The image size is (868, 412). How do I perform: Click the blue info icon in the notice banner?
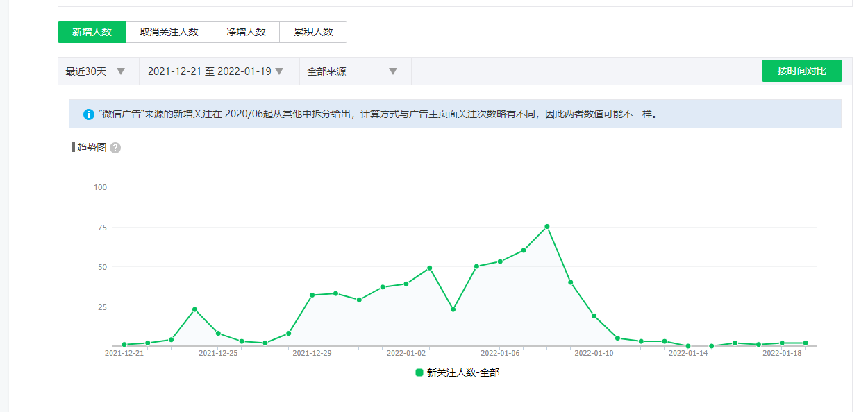point(89,114)
